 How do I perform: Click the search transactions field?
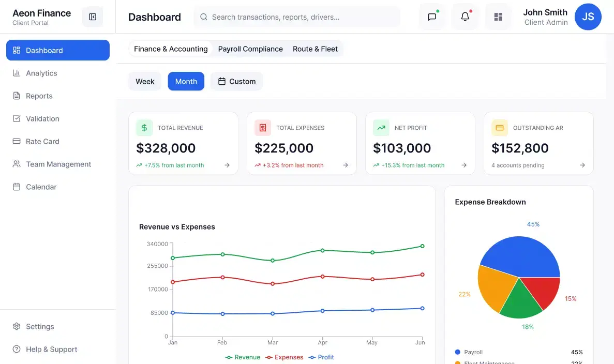click(297, 17)
